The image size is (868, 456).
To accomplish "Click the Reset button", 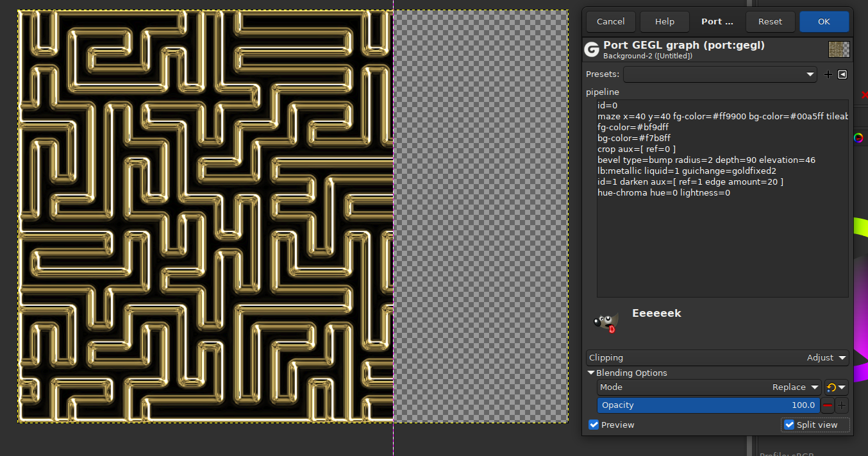I will 770,22.
